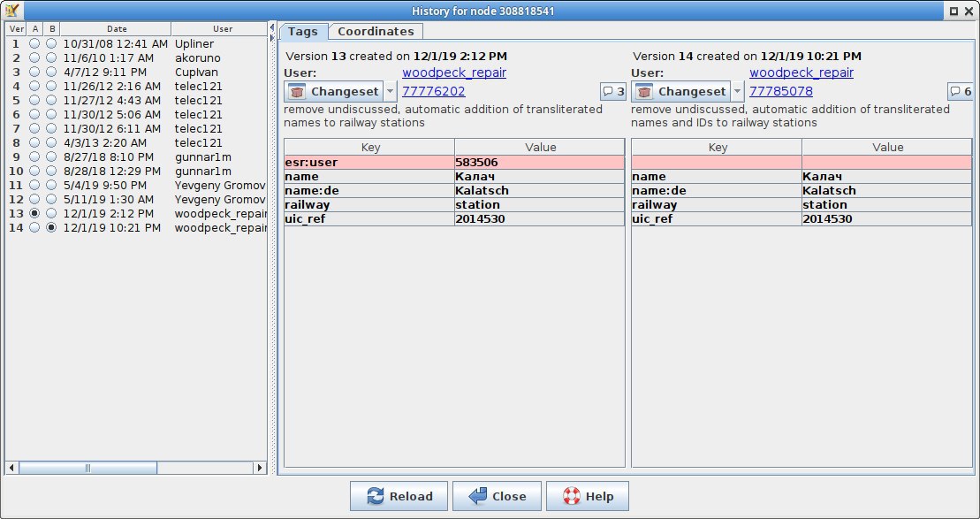Open Changeset dropdown arrow for version 13
Screen dimensions: 980x519
point(390,91)
